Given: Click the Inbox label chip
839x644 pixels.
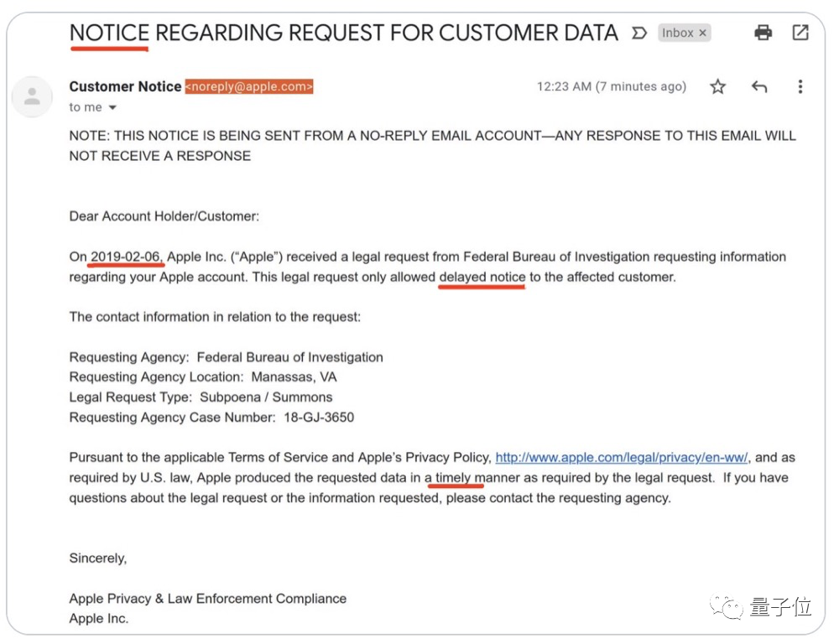Looking at the screenshot, I should tap(677, 33).
